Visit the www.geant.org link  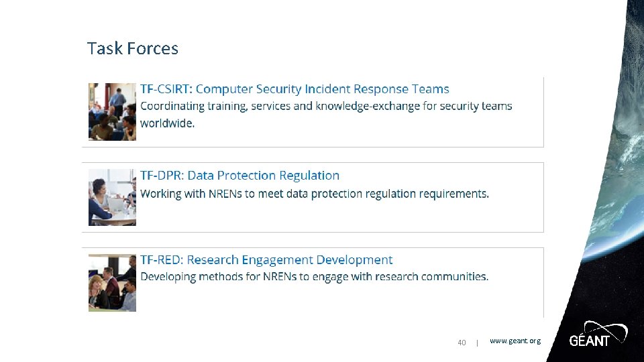[x=515, y=341]
